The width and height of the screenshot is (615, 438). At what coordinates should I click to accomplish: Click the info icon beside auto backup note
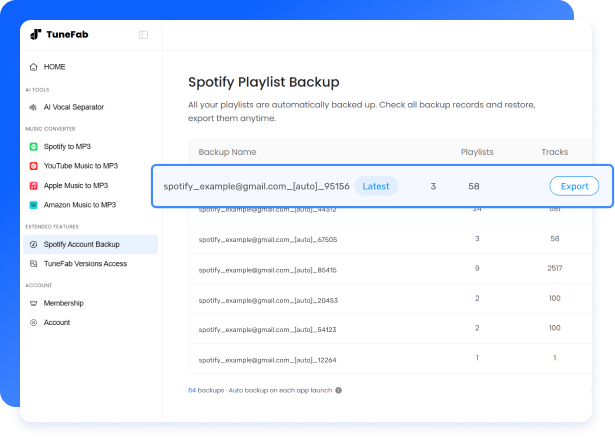coord(338,390)
